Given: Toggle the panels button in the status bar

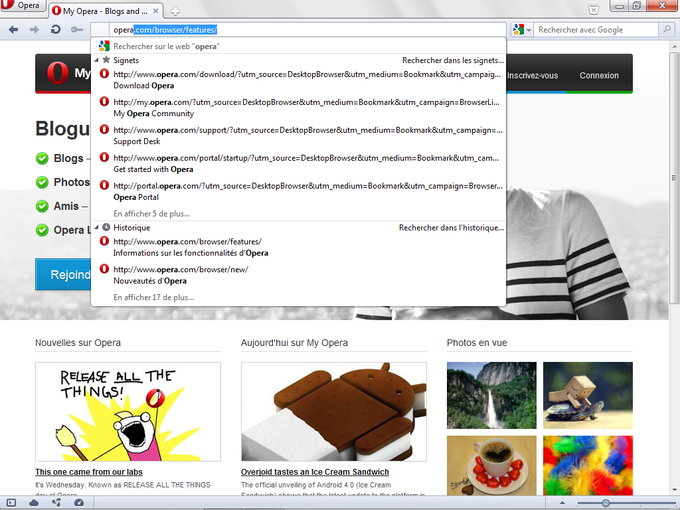Looking at the screenshot, I should coord(12,503).
